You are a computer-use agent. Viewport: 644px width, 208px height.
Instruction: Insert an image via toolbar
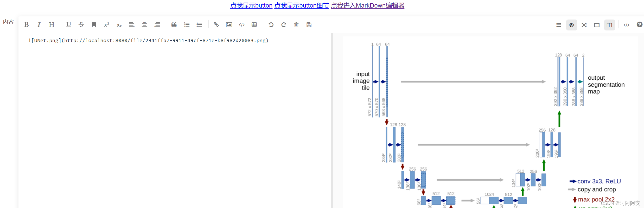229,25
